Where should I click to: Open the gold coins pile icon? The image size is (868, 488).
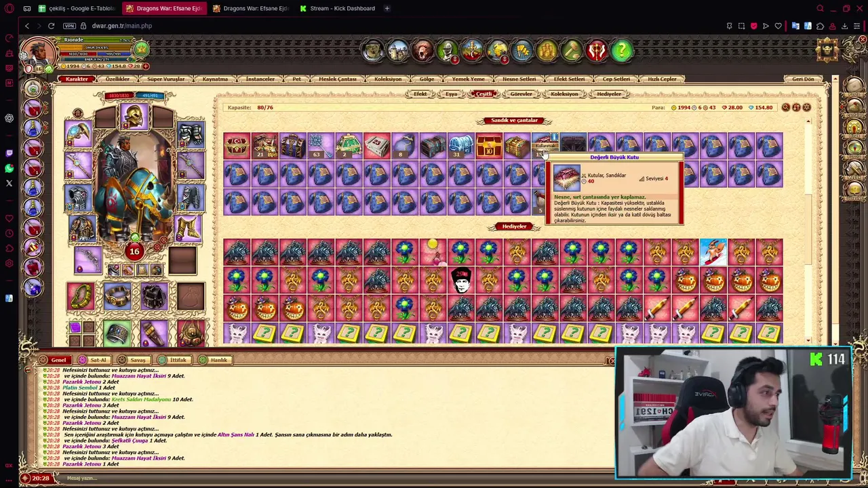click(547, 51)
